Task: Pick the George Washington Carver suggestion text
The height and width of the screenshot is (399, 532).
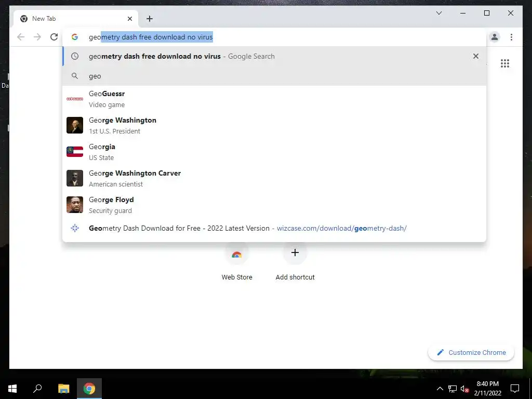Action: point(135,173)
